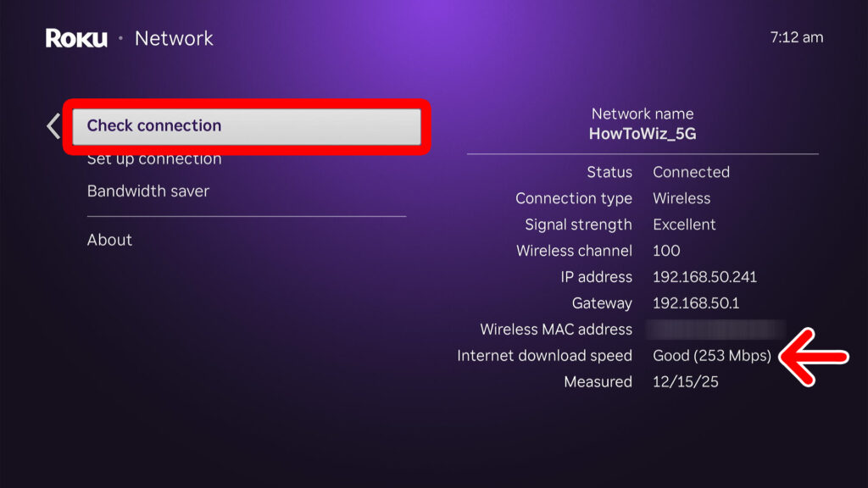The height and width of the screenshot is (488, 868).
Task: Select the back chevron arrow
Action: click(x=53, y=125)
